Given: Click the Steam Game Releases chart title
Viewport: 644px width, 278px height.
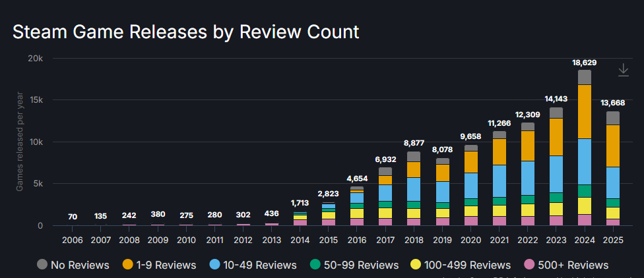Looking at the screenshot, I should click(x=186, y=32).
